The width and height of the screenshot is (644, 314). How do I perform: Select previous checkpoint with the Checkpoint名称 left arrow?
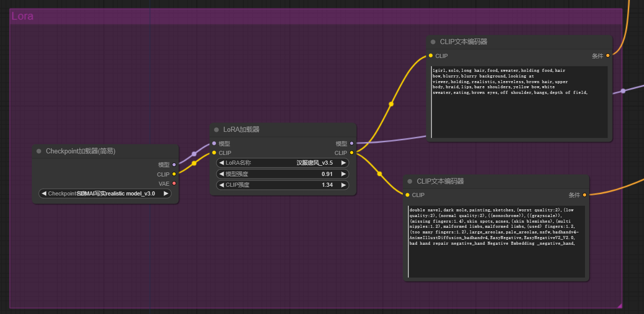point(44,193)
